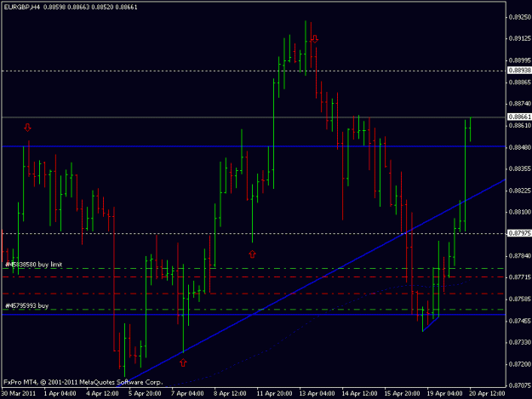This screenshot has height=399, width=532.
Task: Click the current price label 0.88661
Action: [519, 117]
